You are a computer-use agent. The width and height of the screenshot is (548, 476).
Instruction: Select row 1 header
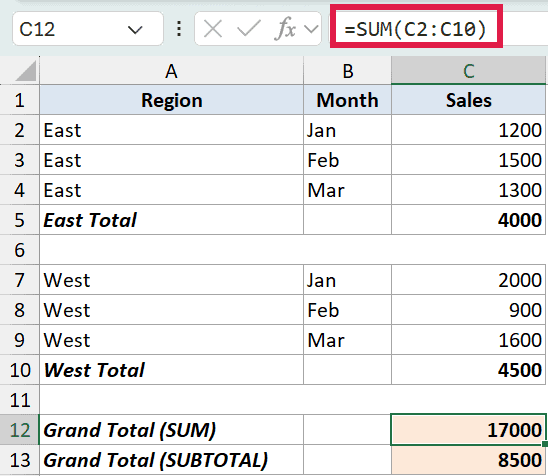(x=20, y=100)
